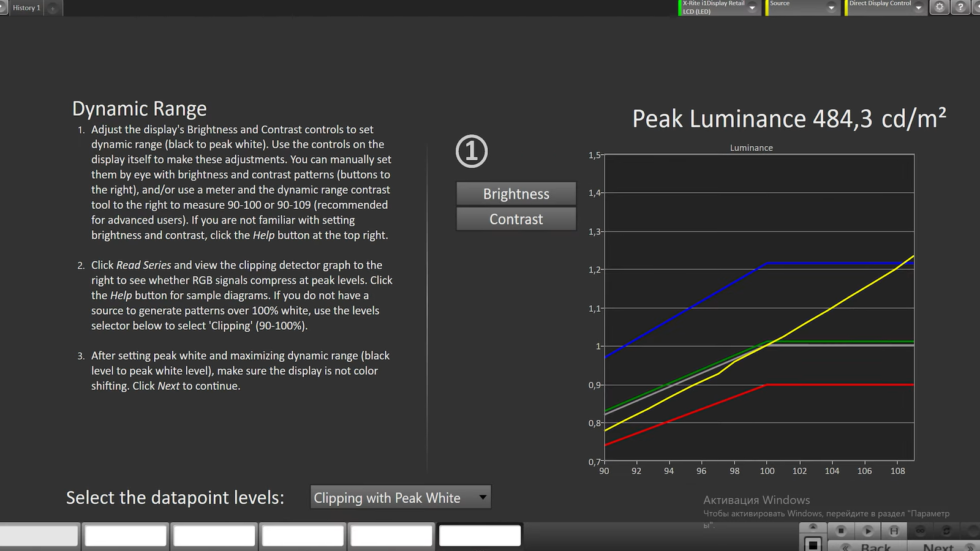The image size is (980, 551).
Task: Click the Contrast pattern button
Action: tap(516, 219)
